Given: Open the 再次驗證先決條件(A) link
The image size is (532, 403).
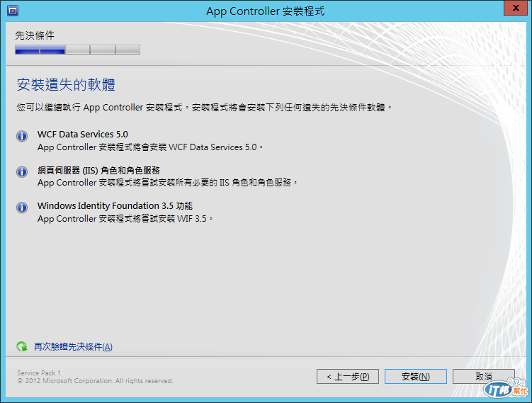Looking at the screenshot, I should (x=73, y=346).
